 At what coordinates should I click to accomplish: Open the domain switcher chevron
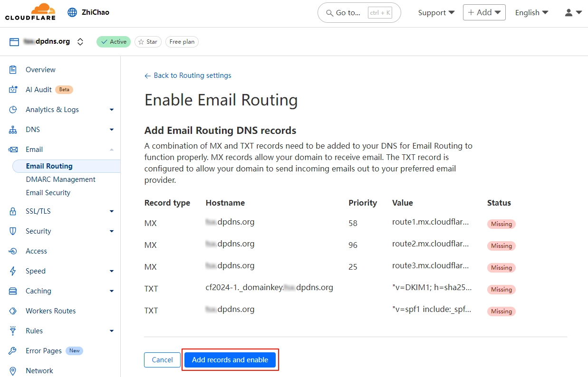[80, 42]
